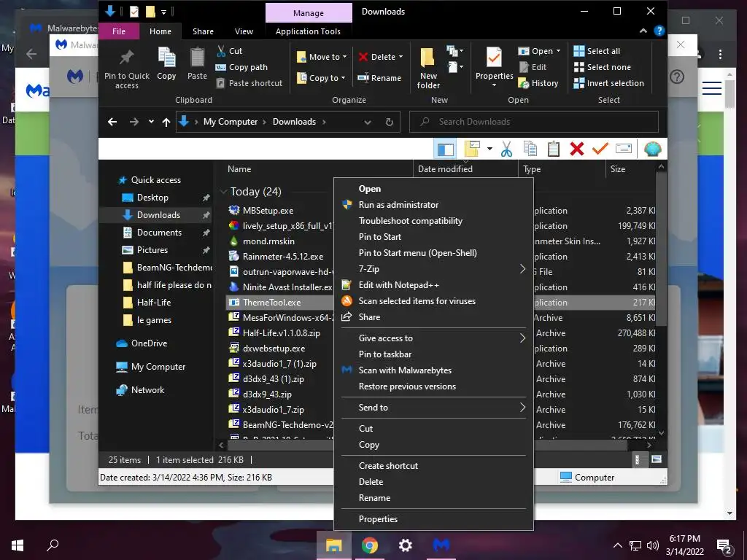Viewport: 747px width, 560px height.
Task: Click the Properties checkmark icon in ribbon
Action: pyautogui.click(x=494, y=58)
